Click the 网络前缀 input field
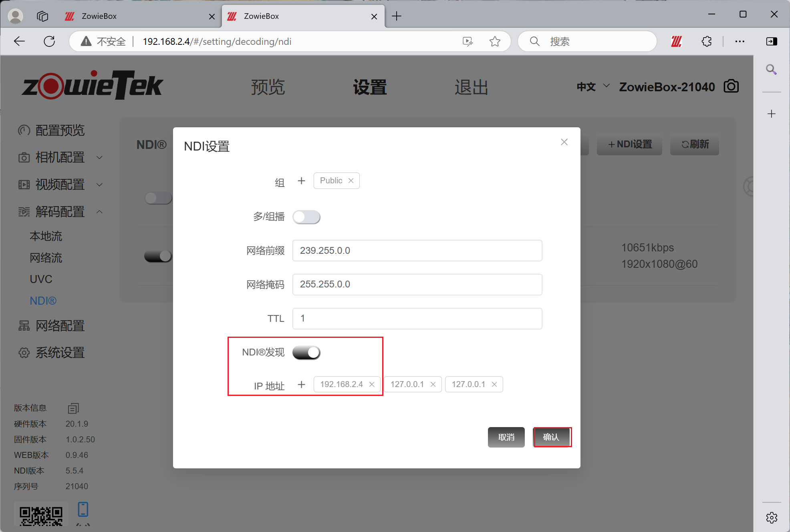 coord(417,251)
